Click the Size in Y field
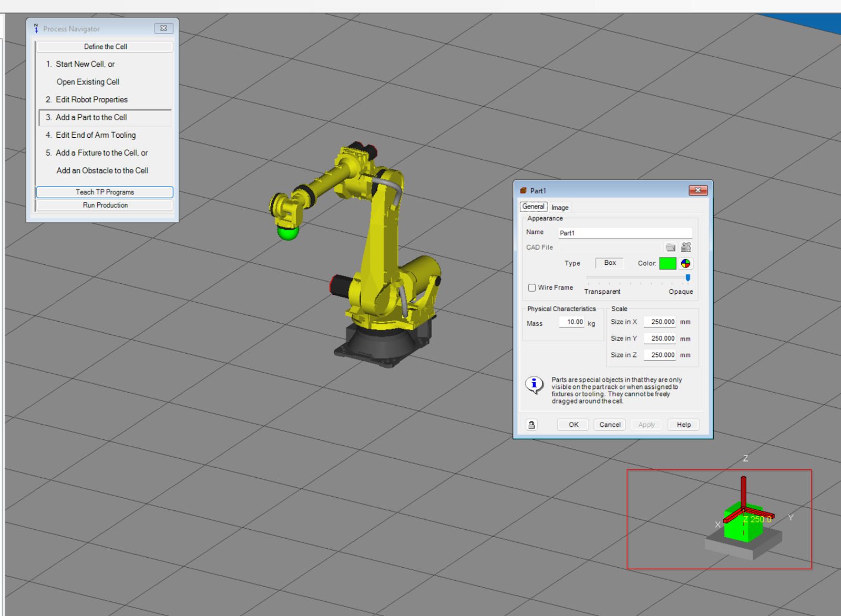The height and width of the screenshot is (616, 841). pos(660,338)
